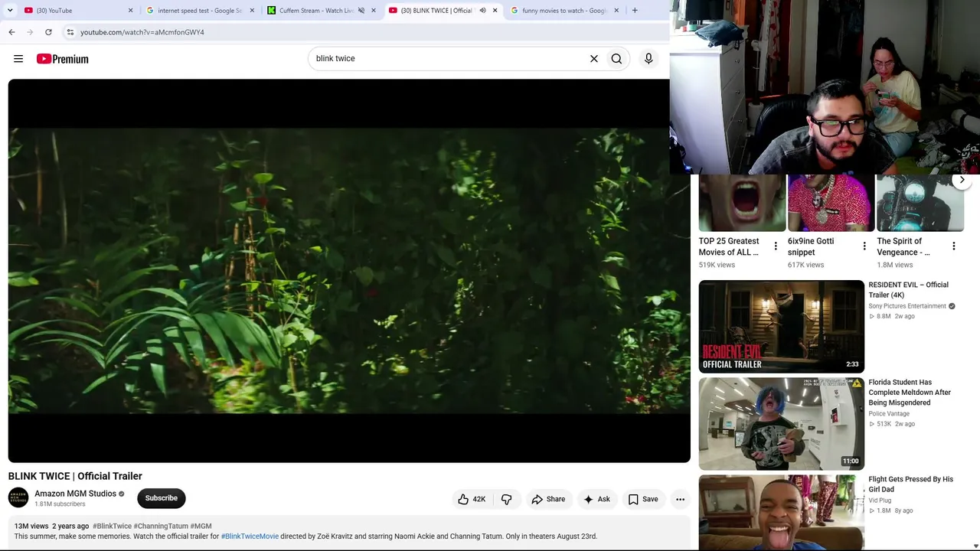Click the 'RESIDENT EVIL – Official Trailer (4K)' title
The image size is (980, 551).
tap(908, 290)
